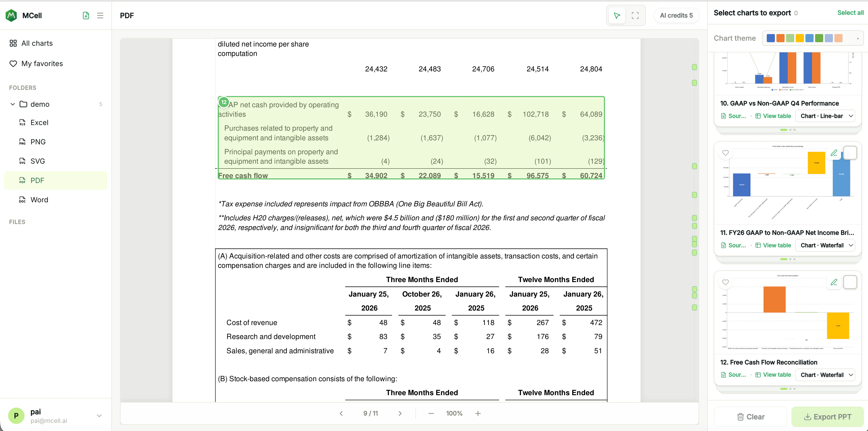Click the yellow swatch in Chart theme
Screen dimensions: 868x431
click(800, 38)
